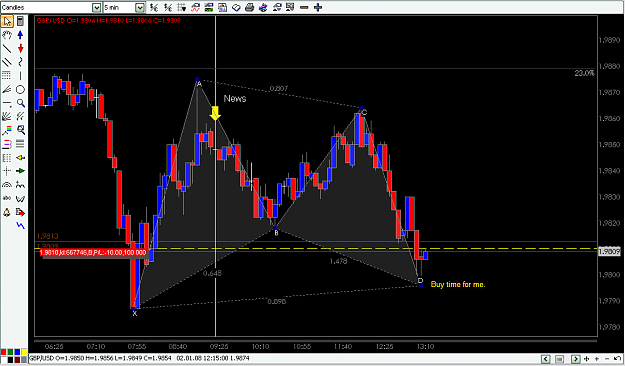Place a yellow left arrow marker

(20, 157)
